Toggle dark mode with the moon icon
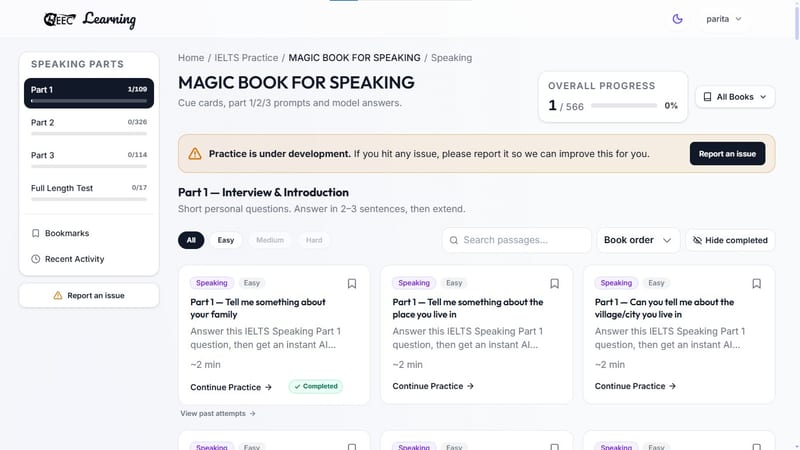Viewport: 800px width, 450px height. pos(677,19)
